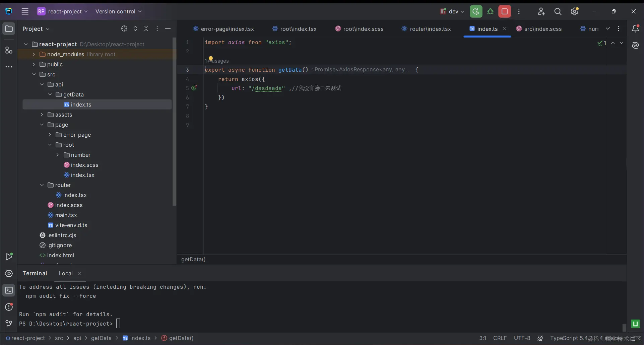
Task: Open main.tsx in project tree
Action: pos(66,215)
